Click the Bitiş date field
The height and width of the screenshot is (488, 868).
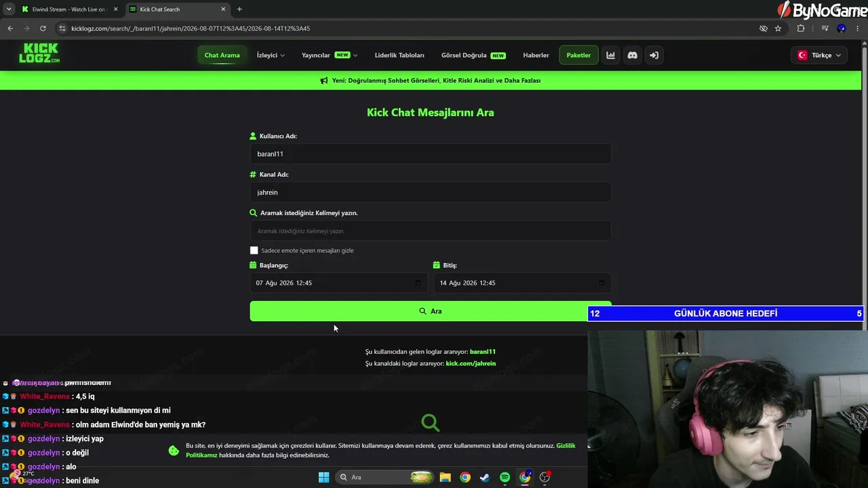click(x=522, y=283)
